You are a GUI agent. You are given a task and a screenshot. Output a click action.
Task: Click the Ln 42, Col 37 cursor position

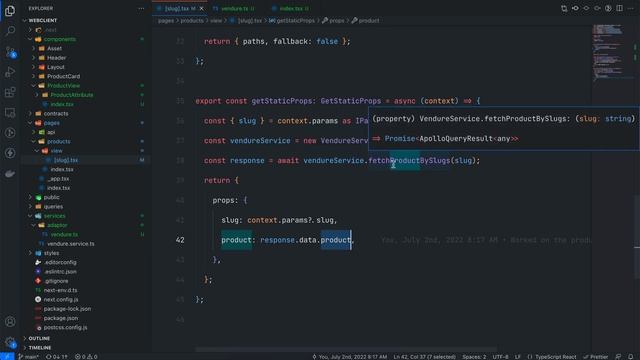424,357
